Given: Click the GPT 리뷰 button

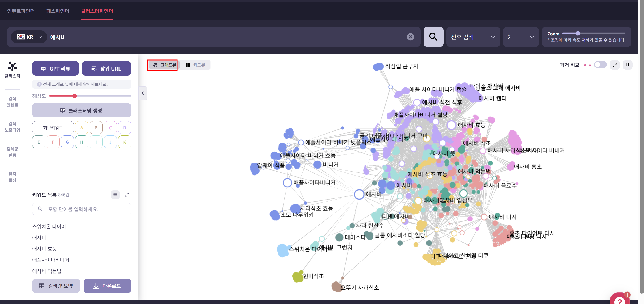Looking at the screenshot, I should [x=55, y=69].
